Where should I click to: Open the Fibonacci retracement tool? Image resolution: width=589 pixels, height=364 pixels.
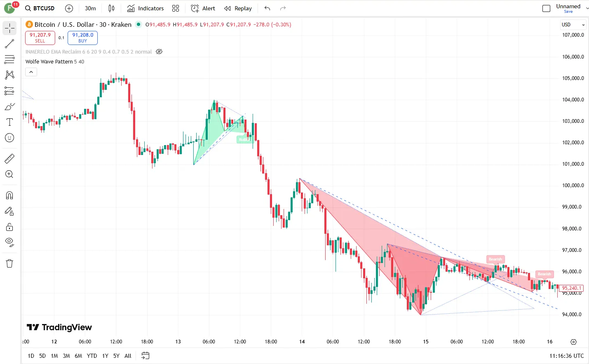[x=9, y=59]
